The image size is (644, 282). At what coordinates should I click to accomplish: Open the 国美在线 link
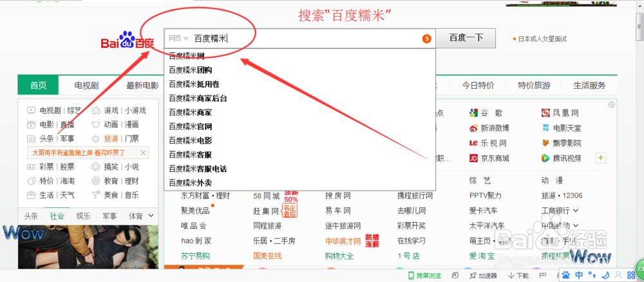click(x=267, y=256)
